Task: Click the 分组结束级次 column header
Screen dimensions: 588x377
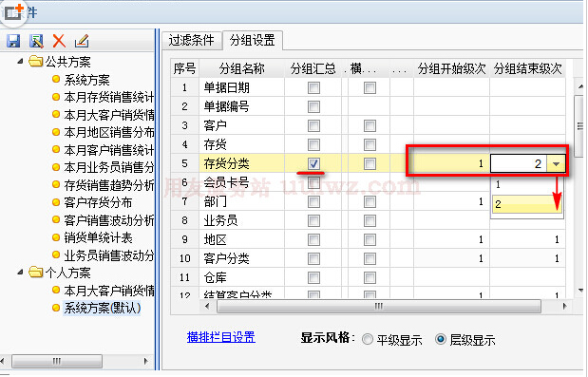Action: click(527, 68)
